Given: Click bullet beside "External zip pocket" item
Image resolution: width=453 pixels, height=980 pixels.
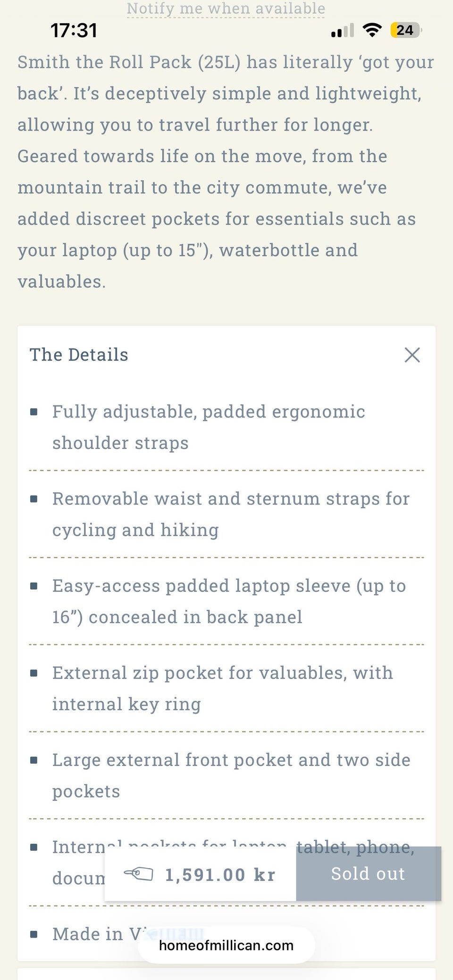Looking at the screenshot, I should pos(34,673).
